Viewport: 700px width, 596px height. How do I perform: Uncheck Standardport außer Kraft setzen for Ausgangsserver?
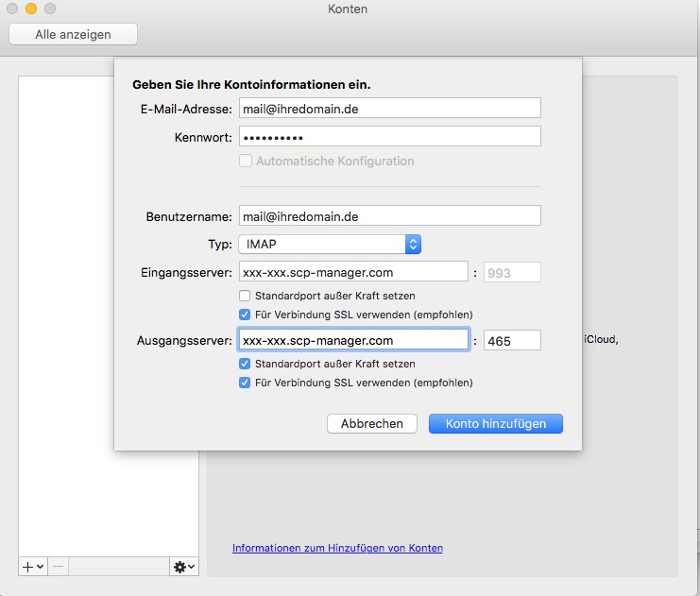click(246, 364)
